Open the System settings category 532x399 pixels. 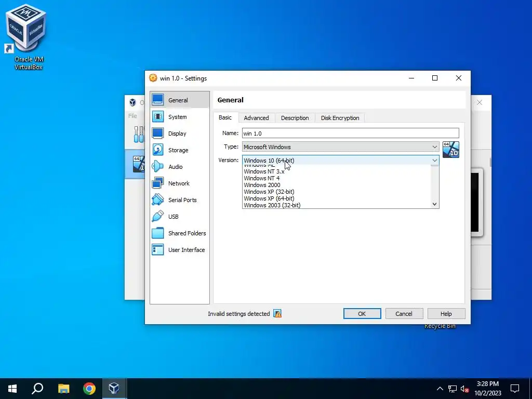pos(179,117)
